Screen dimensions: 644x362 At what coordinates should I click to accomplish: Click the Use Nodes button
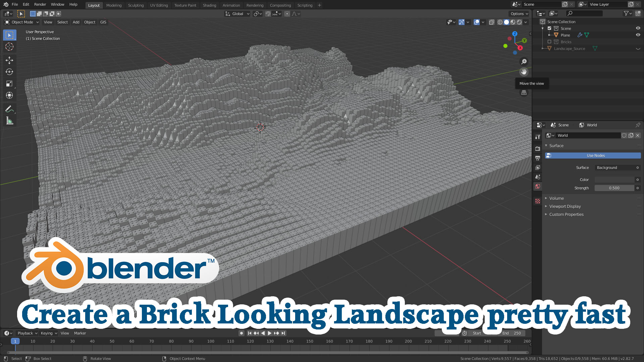coord(593,156)
